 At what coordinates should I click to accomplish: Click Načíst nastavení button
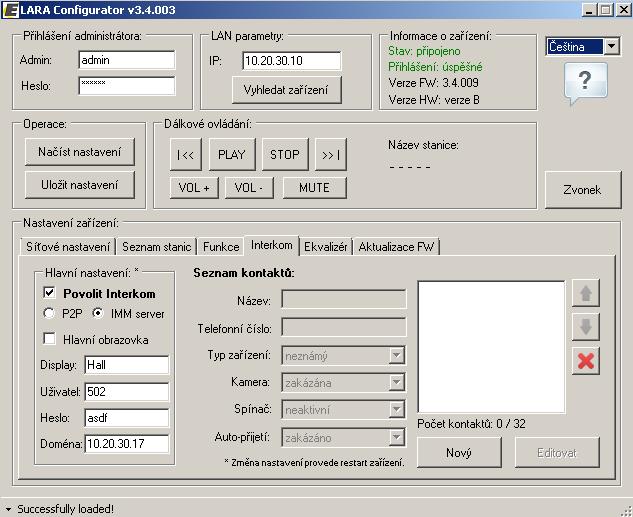[80, 152]
